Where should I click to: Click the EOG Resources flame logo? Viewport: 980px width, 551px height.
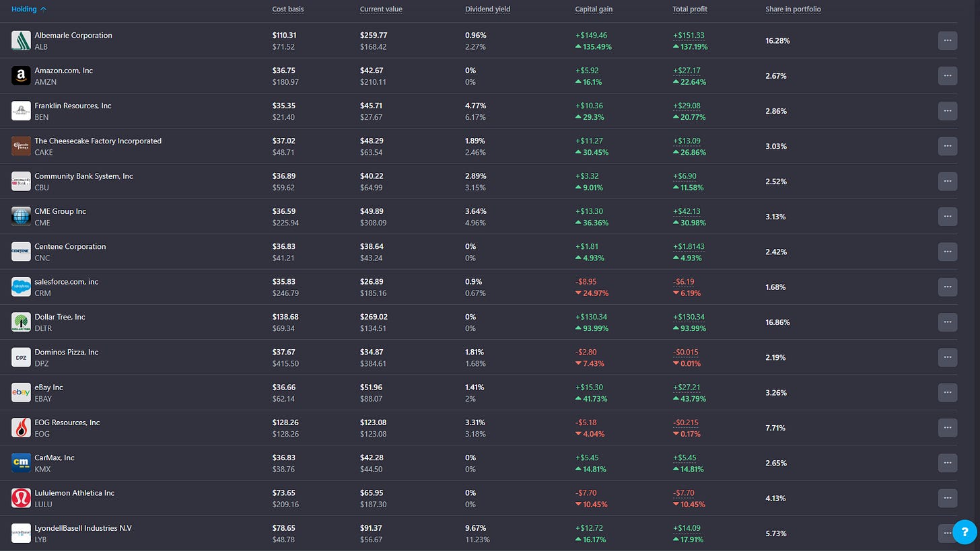(21, 428)
